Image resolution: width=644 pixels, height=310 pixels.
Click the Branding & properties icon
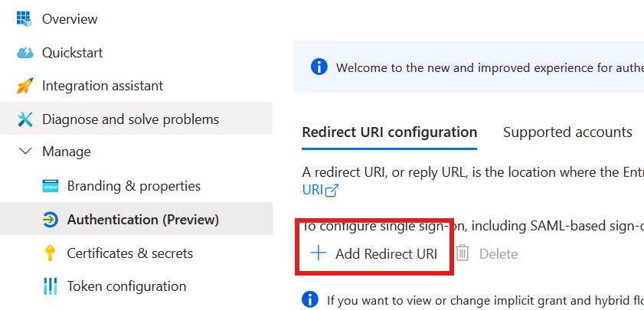51,186
